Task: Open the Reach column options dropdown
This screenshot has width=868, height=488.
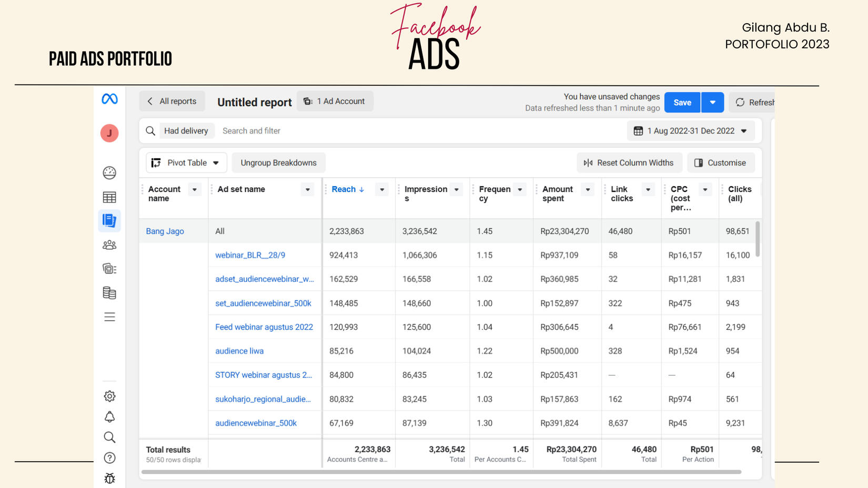Action: click(382, 190)
